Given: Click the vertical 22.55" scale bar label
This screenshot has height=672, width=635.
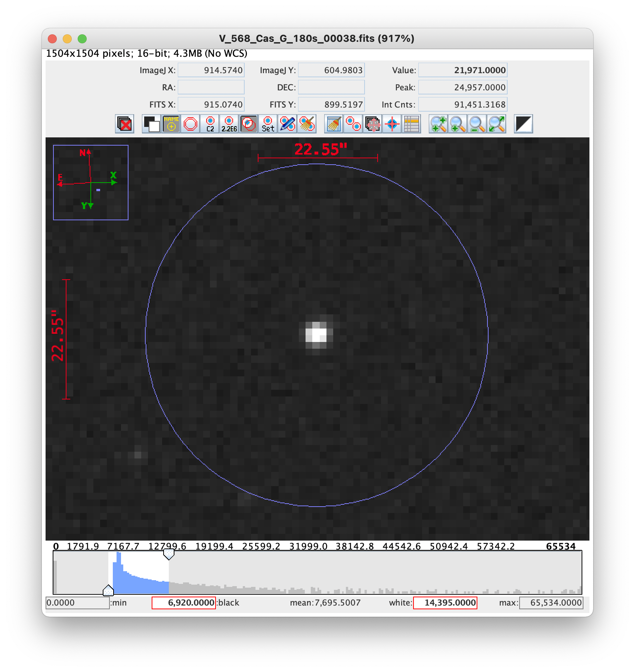Looking at the screenshot, I should click(58, 336).
